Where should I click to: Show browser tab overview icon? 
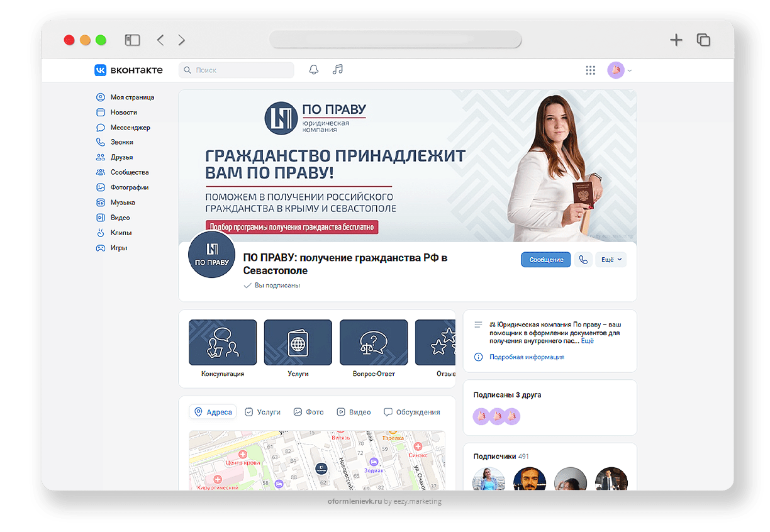(703, 40)
